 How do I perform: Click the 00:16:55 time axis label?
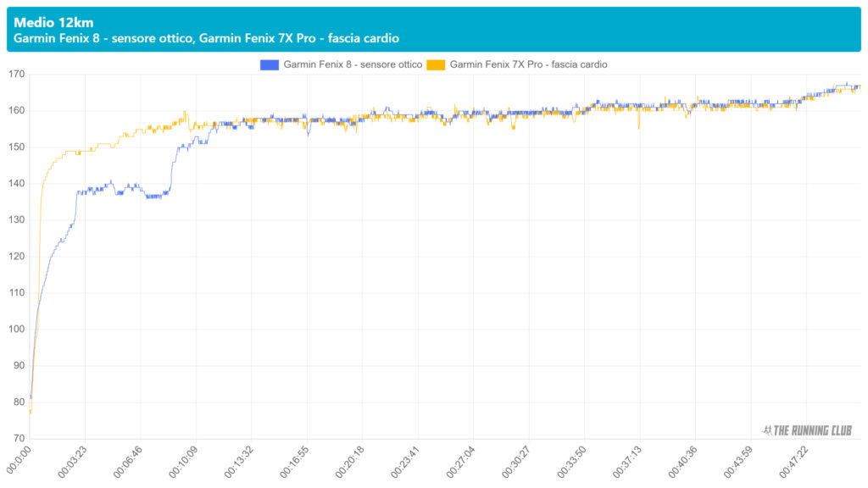point(294,462)
